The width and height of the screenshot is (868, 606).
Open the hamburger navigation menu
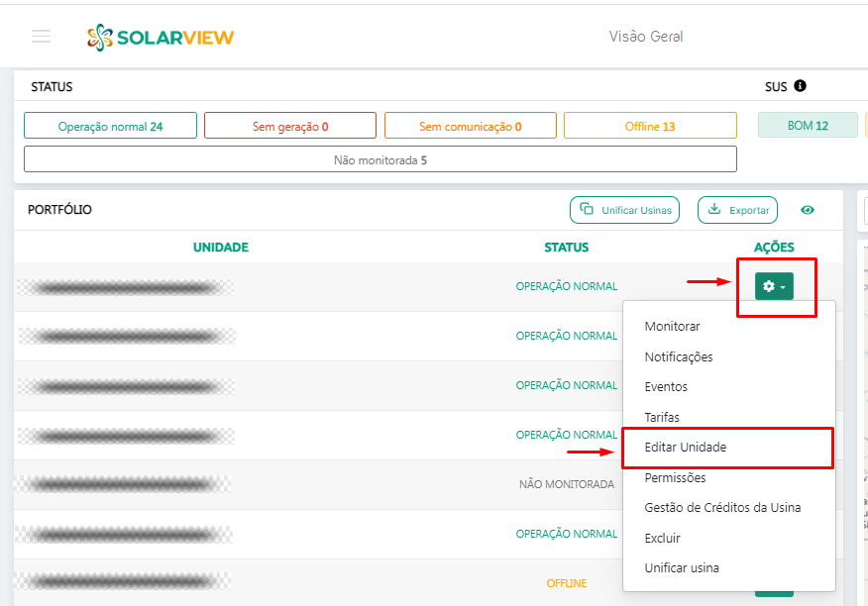point(41,37)
